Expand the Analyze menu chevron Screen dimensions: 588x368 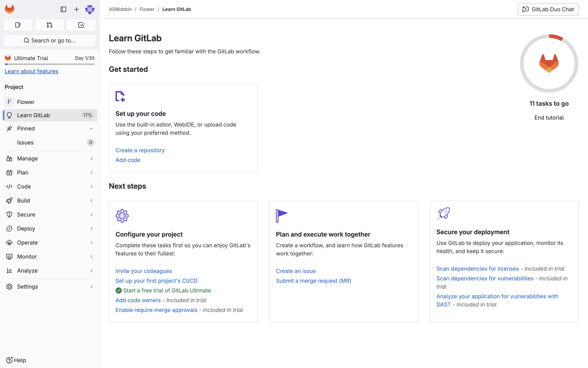point(91,270)
